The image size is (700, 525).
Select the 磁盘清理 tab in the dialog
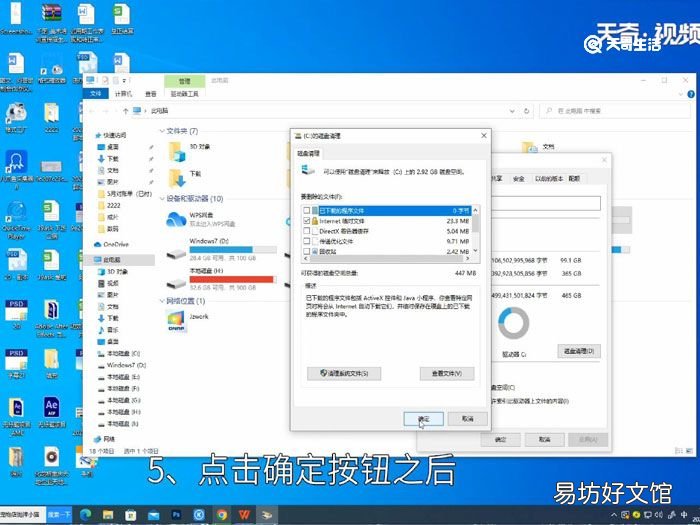(308, 153)
